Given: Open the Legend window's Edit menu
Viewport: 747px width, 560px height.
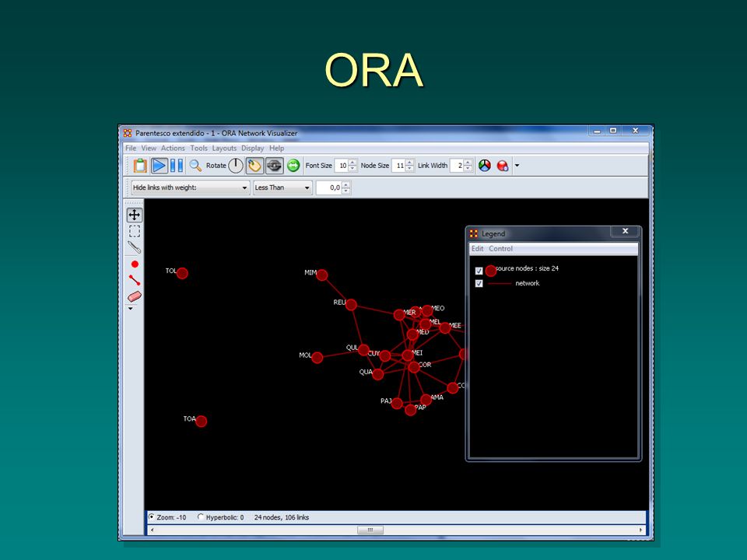Looking at the screenshot, I should tap(477, 249).
